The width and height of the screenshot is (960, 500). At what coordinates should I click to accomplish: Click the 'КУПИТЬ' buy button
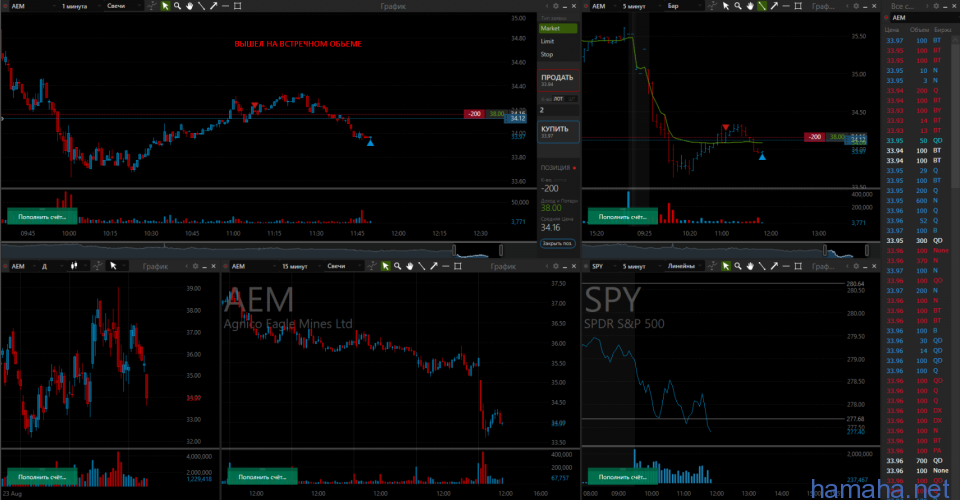(x=558, y=132)
